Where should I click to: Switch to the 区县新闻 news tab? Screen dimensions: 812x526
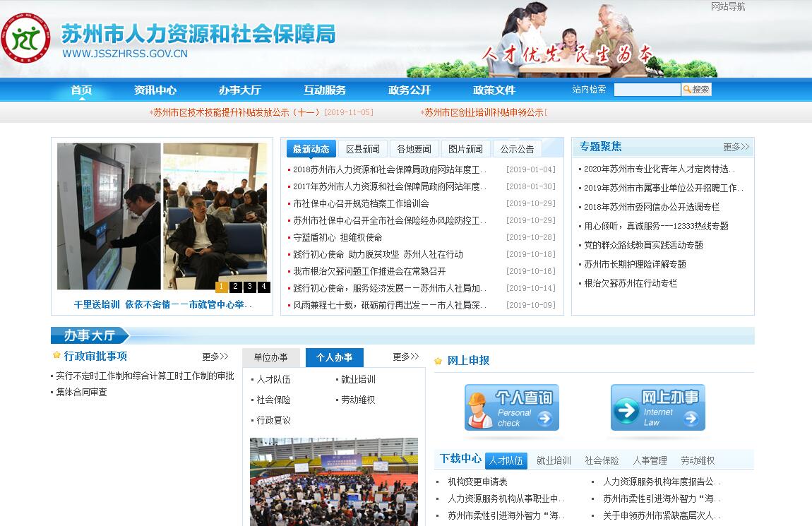pyautogui.click(x=362, y=149)
